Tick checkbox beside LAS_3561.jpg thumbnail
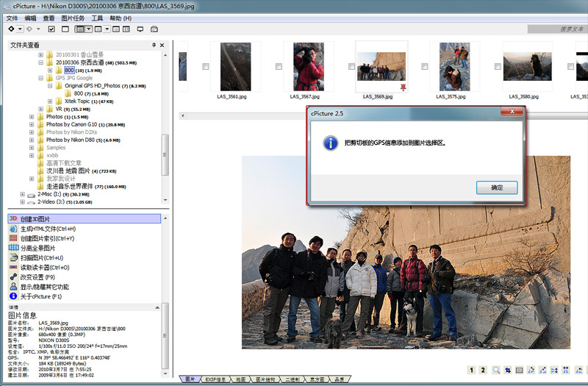Image resolution: width=588 pixels, height=386 pixels. tap(206, 67)
